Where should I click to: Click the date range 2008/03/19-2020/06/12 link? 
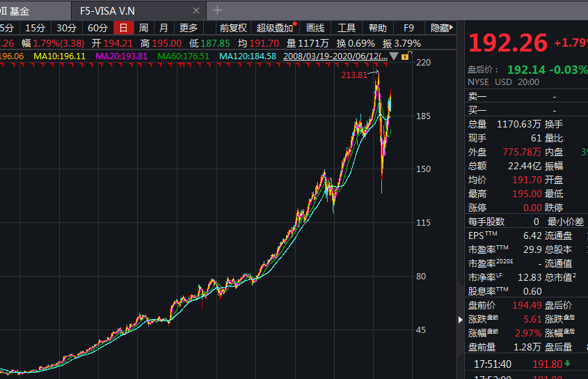335,56
